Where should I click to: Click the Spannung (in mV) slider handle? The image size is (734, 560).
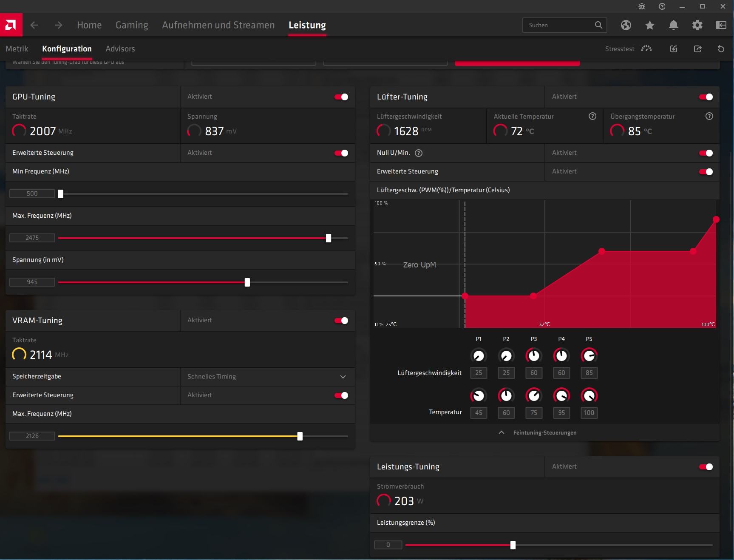(x=247, y=282)
